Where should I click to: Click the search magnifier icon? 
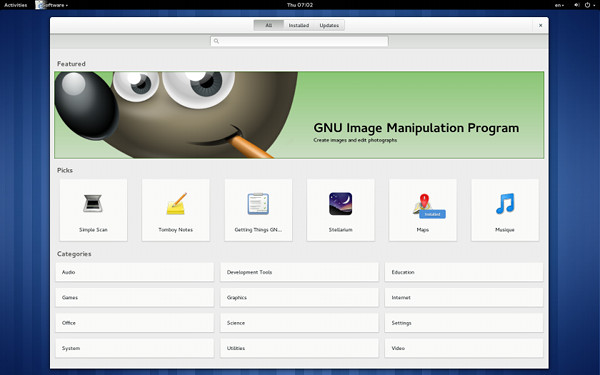point(216,41)
